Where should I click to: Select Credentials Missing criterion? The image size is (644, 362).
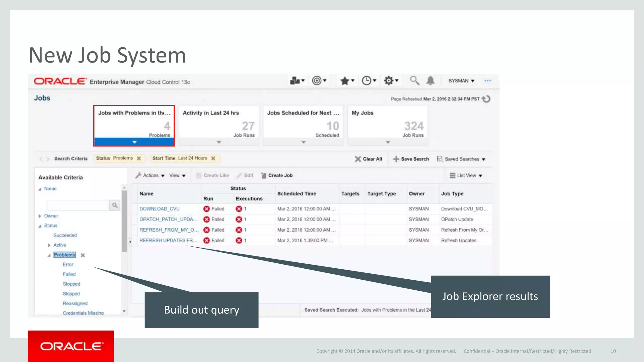click(83, 313)
